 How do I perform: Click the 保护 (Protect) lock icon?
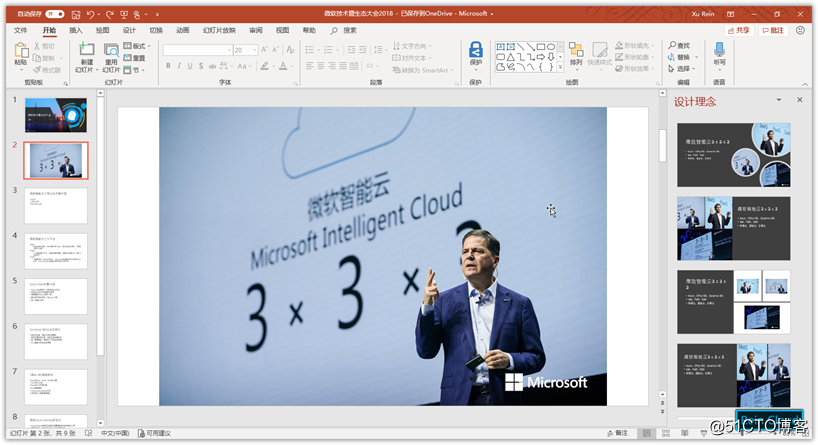475,50
